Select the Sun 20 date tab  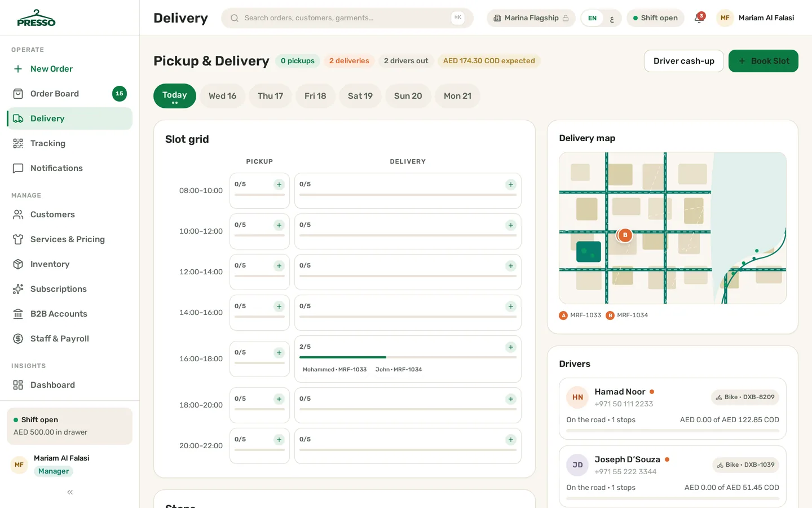(x=408, y=96)
